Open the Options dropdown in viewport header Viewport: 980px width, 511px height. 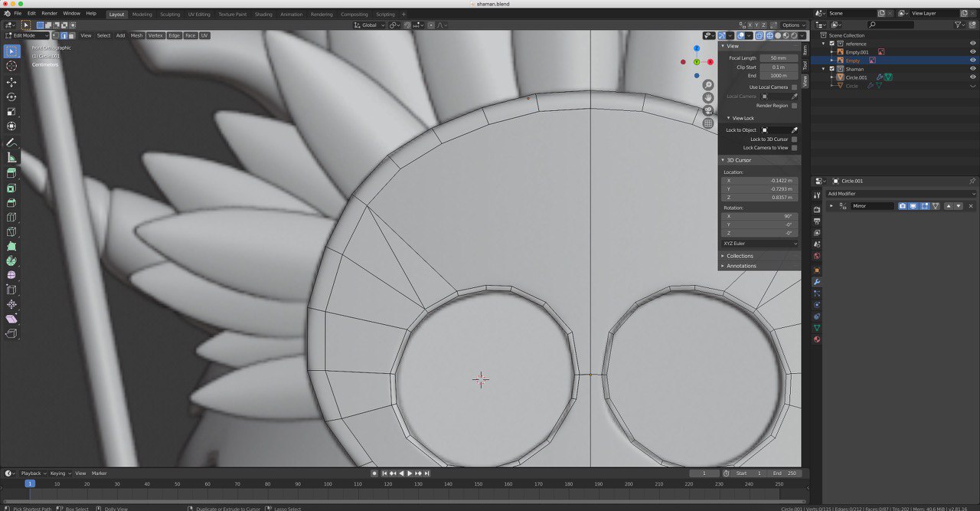pos(792,25)
